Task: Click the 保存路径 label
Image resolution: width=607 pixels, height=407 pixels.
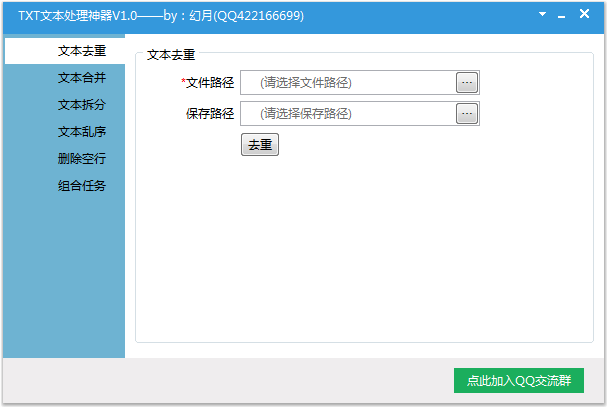Action: pyautogui.click(x=210, y=113)
